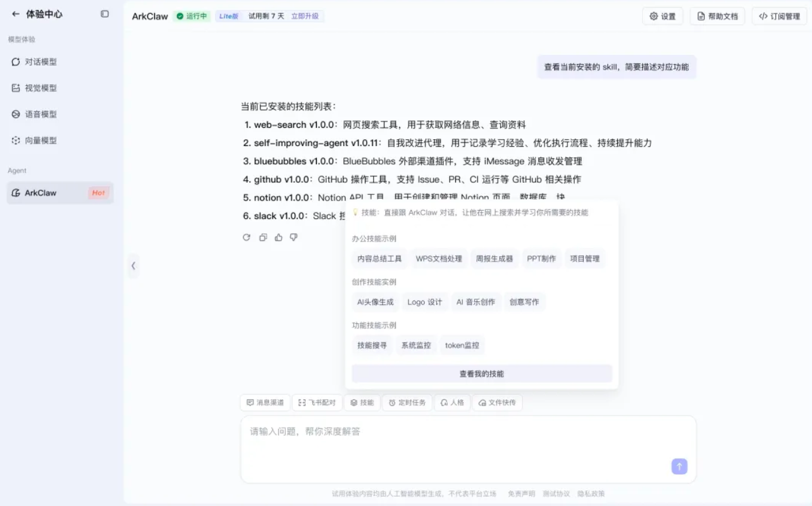Select the ArkClaw agent entry
812x506 pixels.
pyautogui.click(x=42, y=192)
